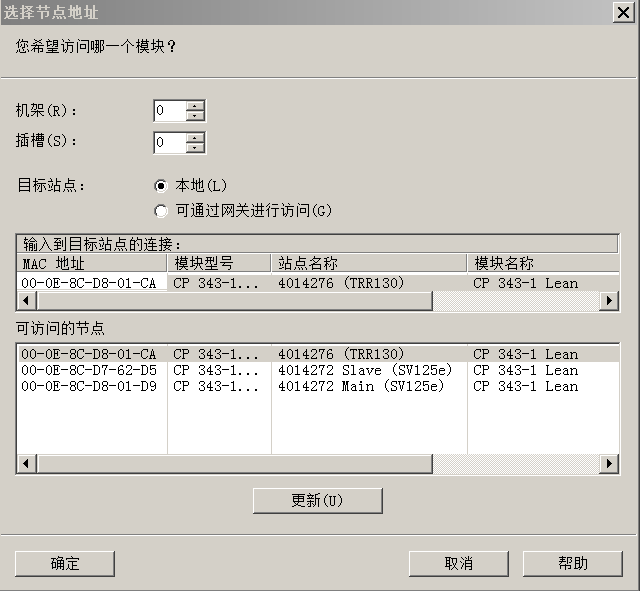Select accessible node 00-0E-8C-D8-01-D9
640x591 pixels.
pyautogui.click(x=318, y=386)
